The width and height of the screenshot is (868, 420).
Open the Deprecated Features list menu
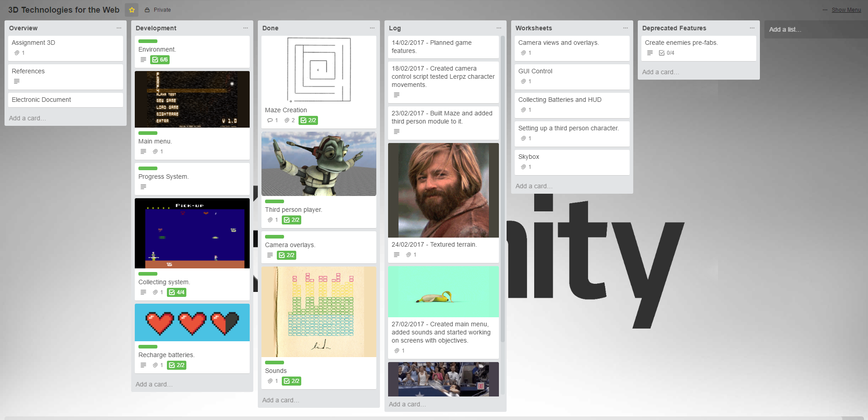(752, 28)
